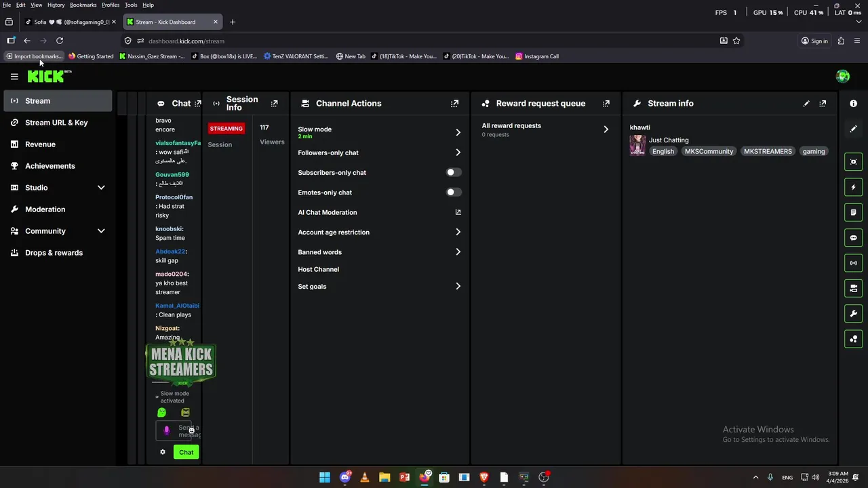868x488 pixels.
Task: Click the three-circles icon in right sidebar
Action: 853,339
